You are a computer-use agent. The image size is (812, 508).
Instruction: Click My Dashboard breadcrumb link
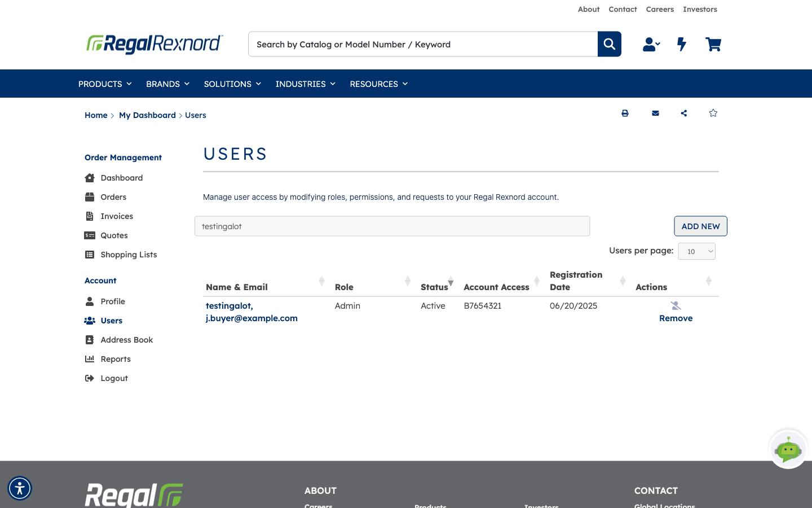click(x=147, y=115)
